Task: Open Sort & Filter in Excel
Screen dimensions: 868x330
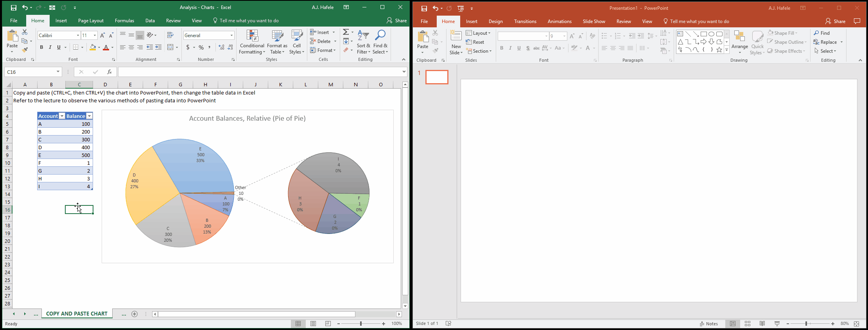Action: tap(363, 42)
